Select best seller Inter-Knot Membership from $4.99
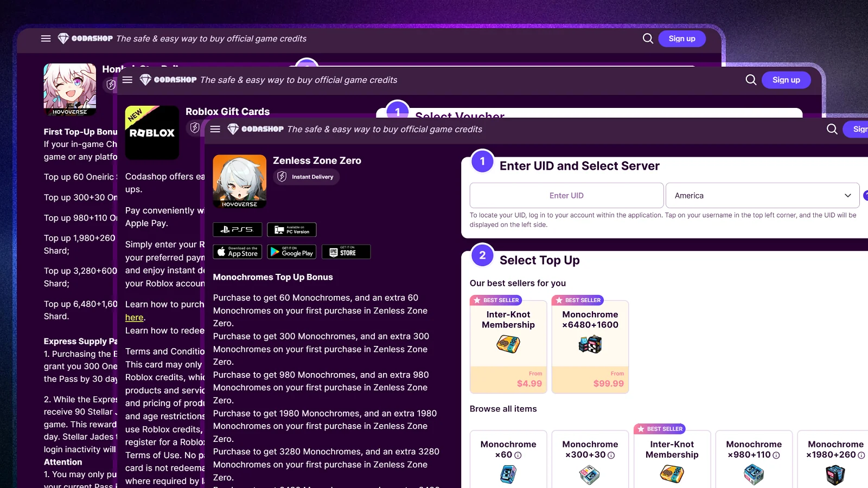868x488 pixels. (508, 347)
